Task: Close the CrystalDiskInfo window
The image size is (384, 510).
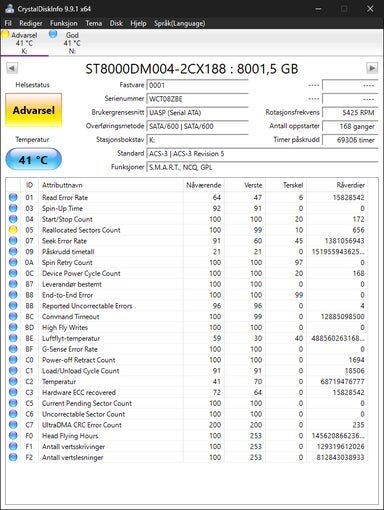Action: pyautogui.click(x=370, y=9)
